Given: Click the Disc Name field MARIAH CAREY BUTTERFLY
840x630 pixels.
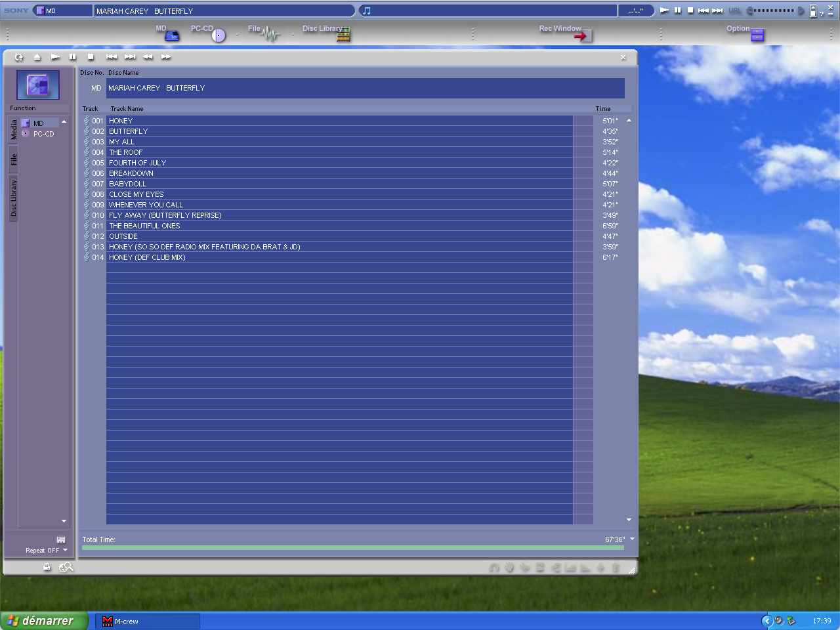Looking at the screenshot, I should click(x=366, y=88).
